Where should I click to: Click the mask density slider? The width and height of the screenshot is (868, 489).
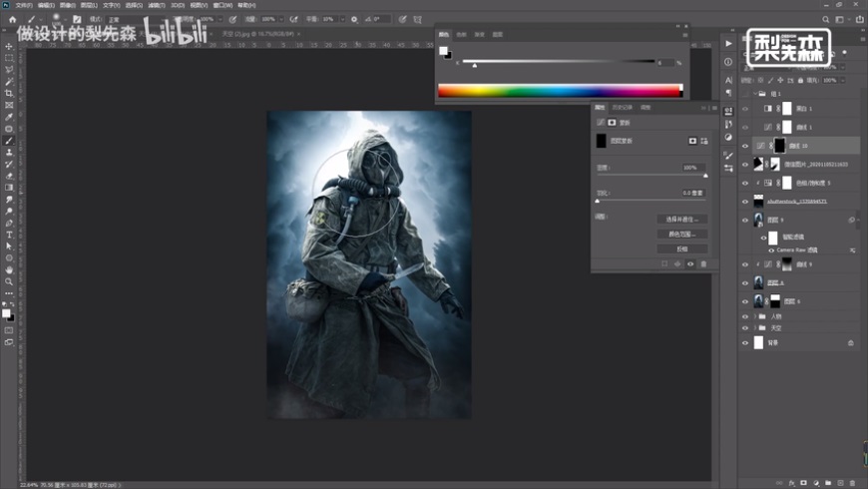(x=651, y=176)
